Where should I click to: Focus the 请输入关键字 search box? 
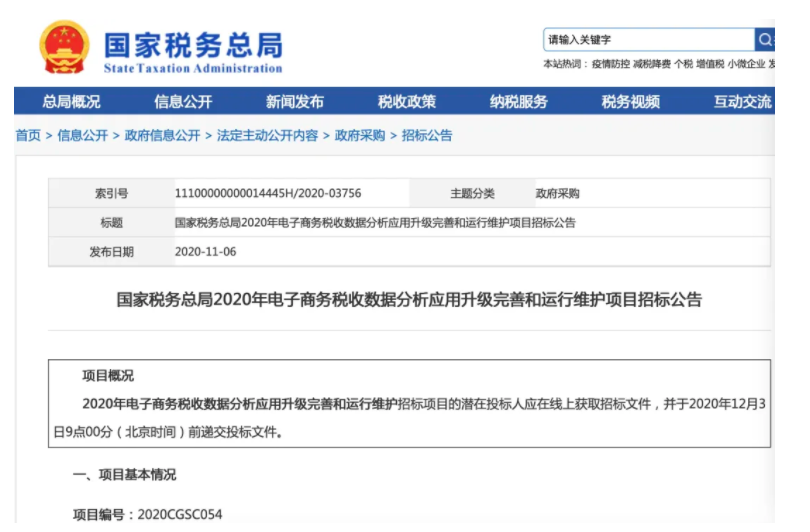coord(648,40)
